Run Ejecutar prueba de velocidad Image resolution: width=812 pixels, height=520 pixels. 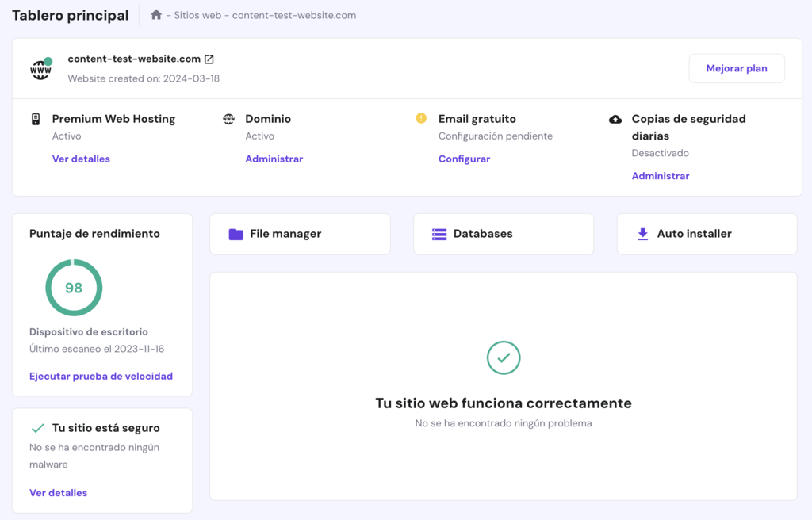(x=101, y=376)
